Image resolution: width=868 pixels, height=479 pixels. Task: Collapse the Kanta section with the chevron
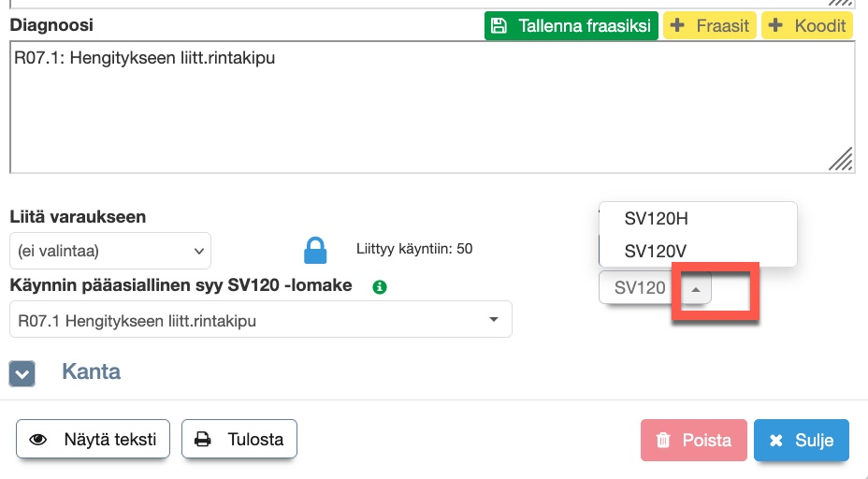click(x=22, y=373)
